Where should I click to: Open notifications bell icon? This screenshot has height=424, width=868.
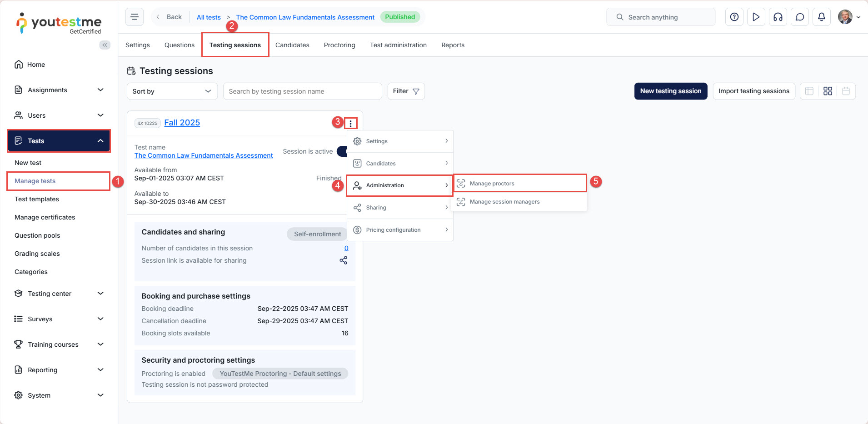(x=821, y=17)
